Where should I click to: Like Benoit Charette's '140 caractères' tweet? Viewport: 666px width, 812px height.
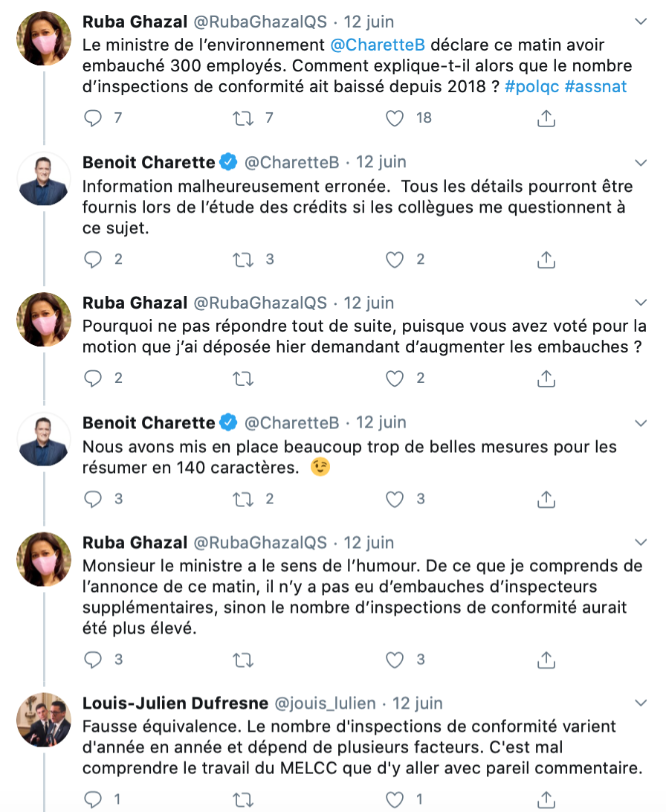394,499
